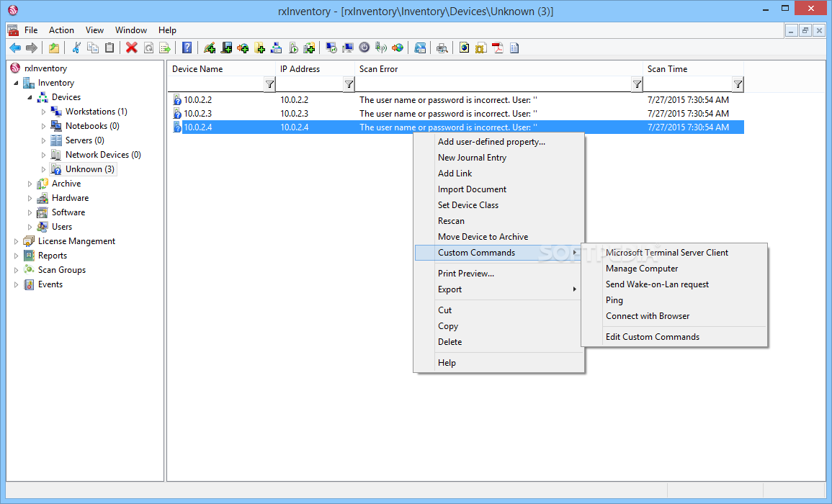
Task: Select Users in the tree
Action: coord(61,227)
